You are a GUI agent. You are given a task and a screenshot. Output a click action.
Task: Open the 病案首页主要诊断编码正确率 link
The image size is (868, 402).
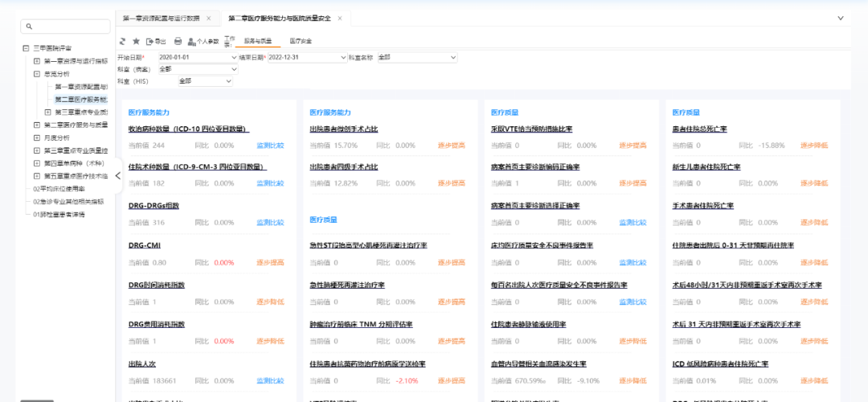click(x=535, y=166)
